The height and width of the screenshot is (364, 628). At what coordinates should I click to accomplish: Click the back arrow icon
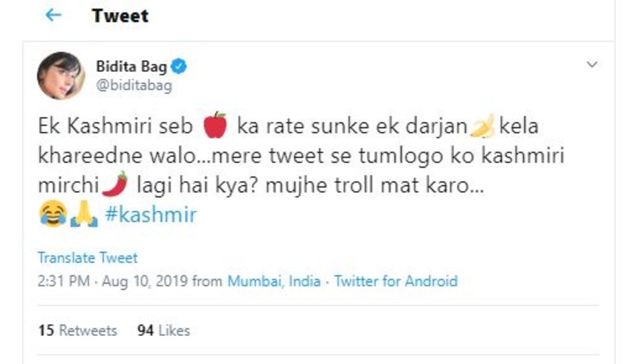pos(53,15)
